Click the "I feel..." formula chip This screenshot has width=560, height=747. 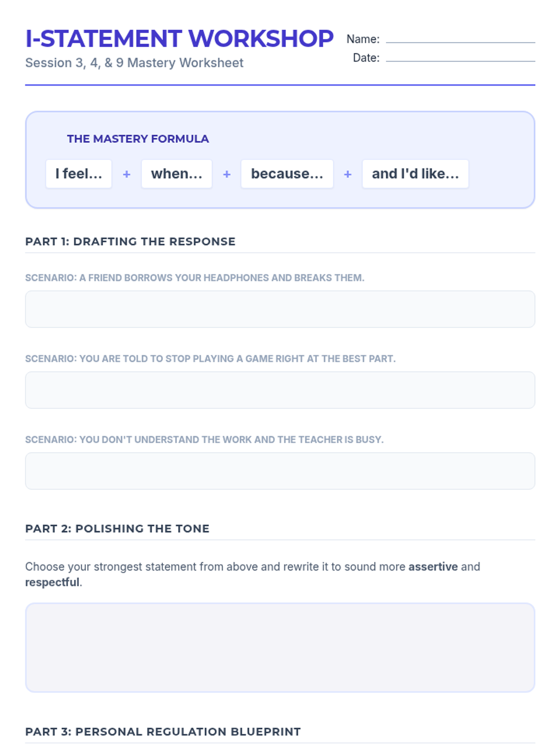79,174
